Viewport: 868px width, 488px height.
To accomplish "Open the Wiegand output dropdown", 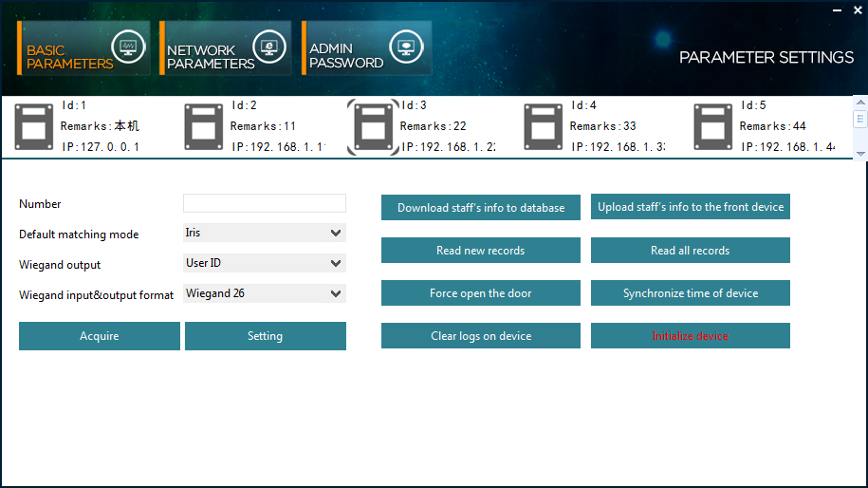I will (x=265, y=263).
